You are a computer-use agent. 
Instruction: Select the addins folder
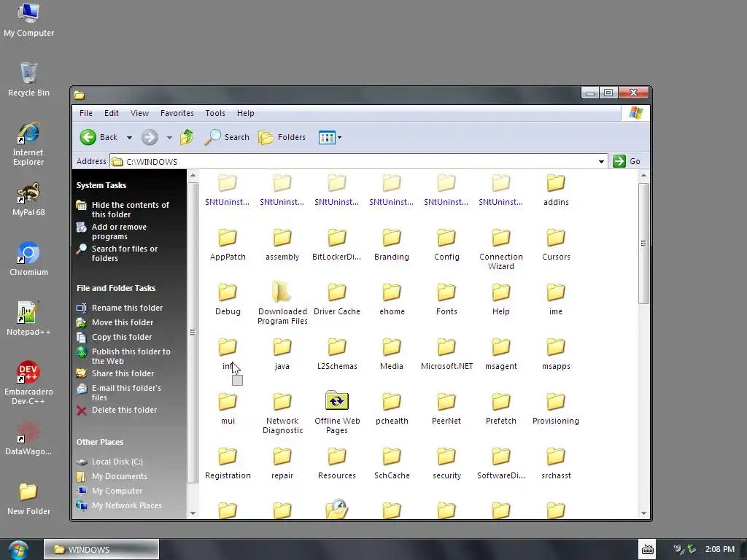click(x=556, y=190)
